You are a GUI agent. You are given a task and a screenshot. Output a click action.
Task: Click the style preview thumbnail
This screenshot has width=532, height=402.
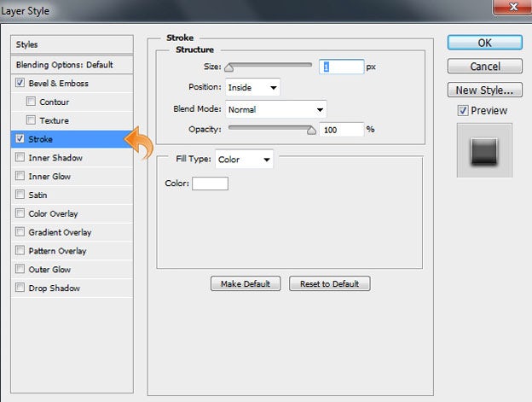(x=484, y=150)
